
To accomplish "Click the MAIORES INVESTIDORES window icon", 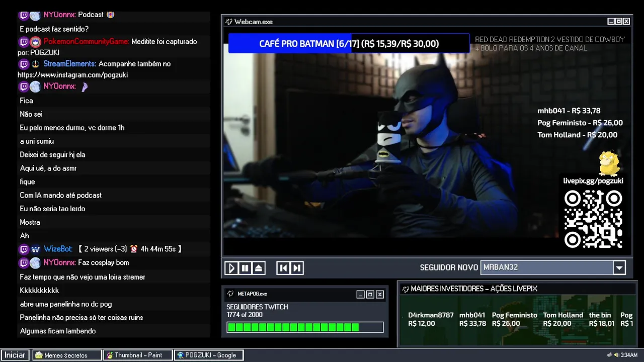I will click(x=405, y=289).
